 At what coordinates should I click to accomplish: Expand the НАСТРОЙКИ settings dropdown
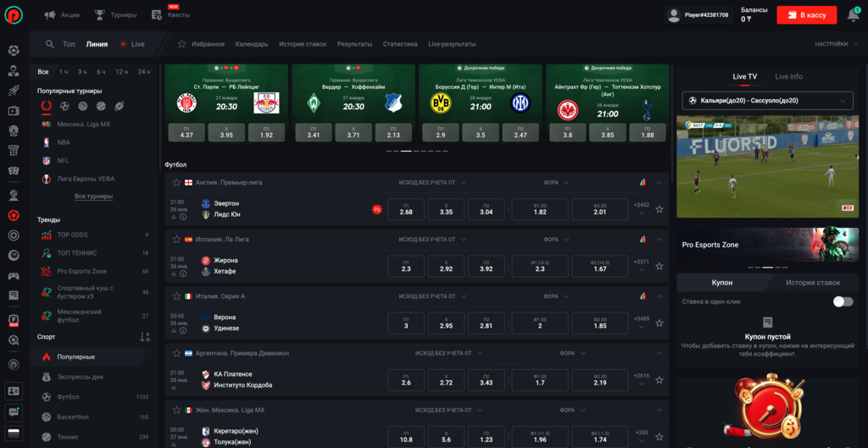click(835, 44)
